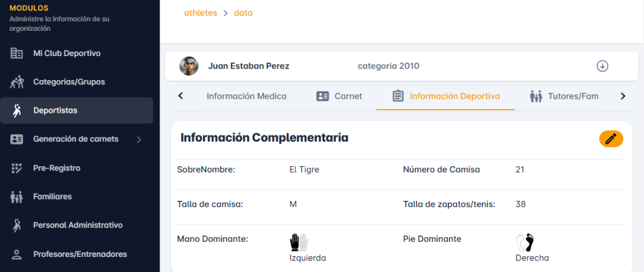Viewport: 644px width, 272px height.
Task: Click the Familiares family icon
Action: pos(17,196)
